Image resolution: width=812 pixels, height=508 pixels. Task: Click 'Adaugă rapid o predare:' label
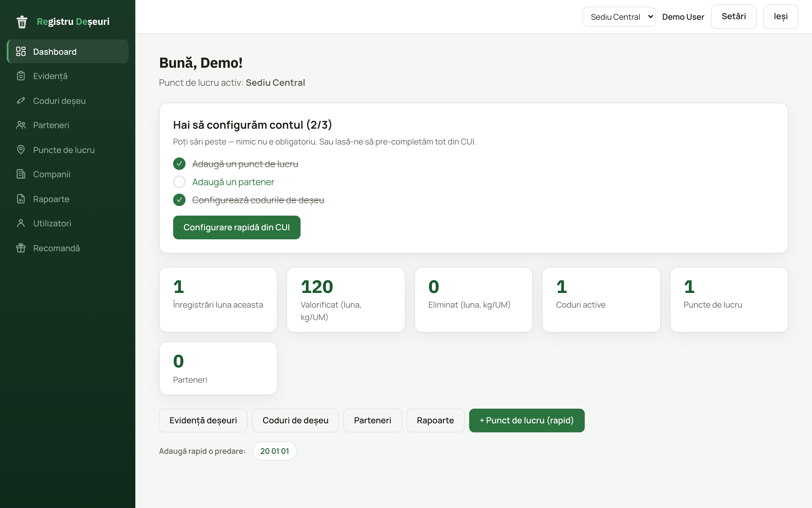tap(202, 451)
